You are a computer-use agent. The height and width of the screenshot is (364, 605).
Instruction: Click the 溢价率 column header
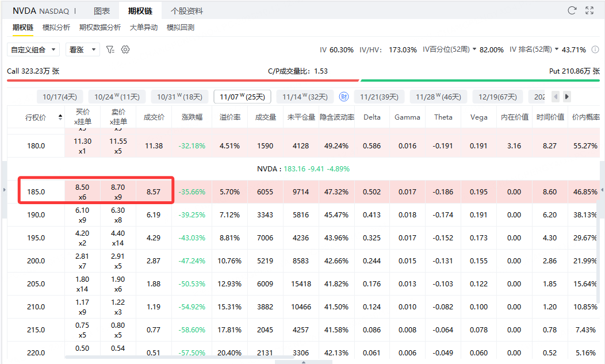click(x=230, y=117)
